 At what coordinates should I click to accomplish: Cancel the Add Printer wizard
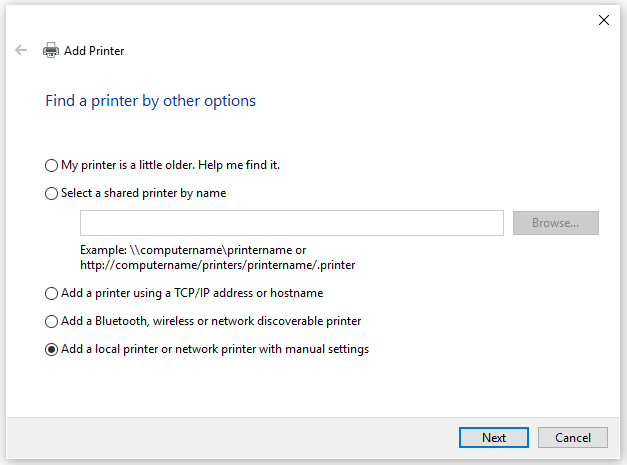coord(572,437)
